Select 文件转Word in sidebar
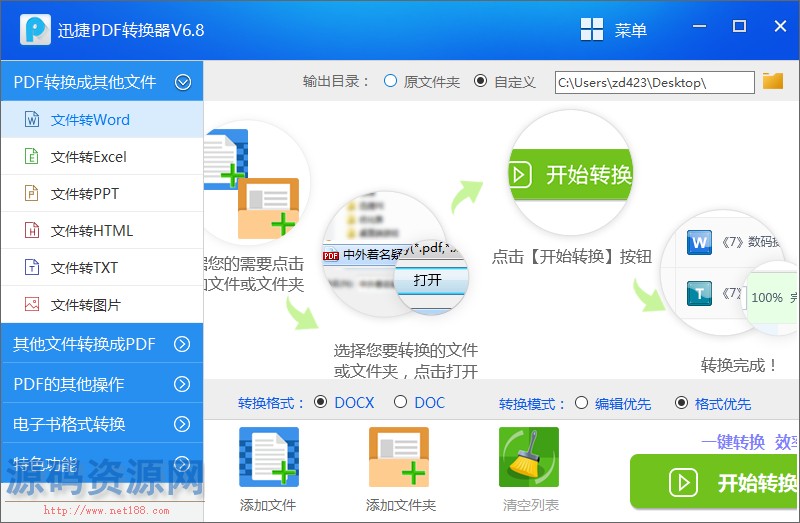 click(x=102, y=119)
